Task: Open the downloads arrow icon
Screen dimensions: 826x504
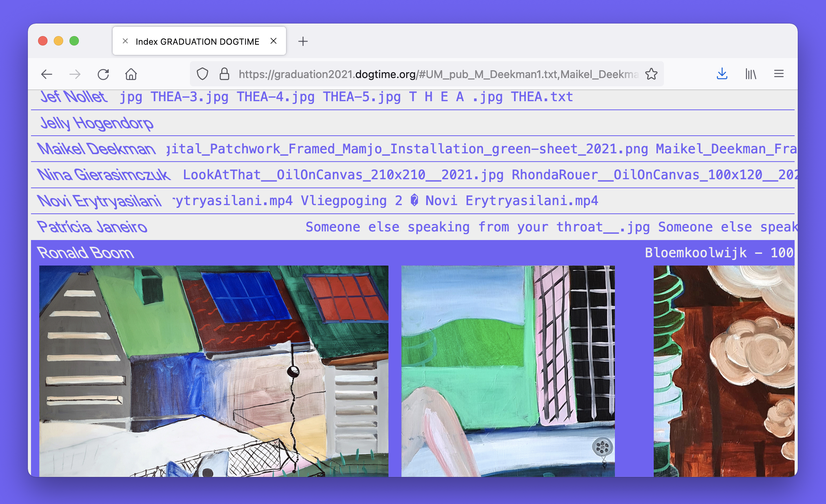Action: pos(722,74)
